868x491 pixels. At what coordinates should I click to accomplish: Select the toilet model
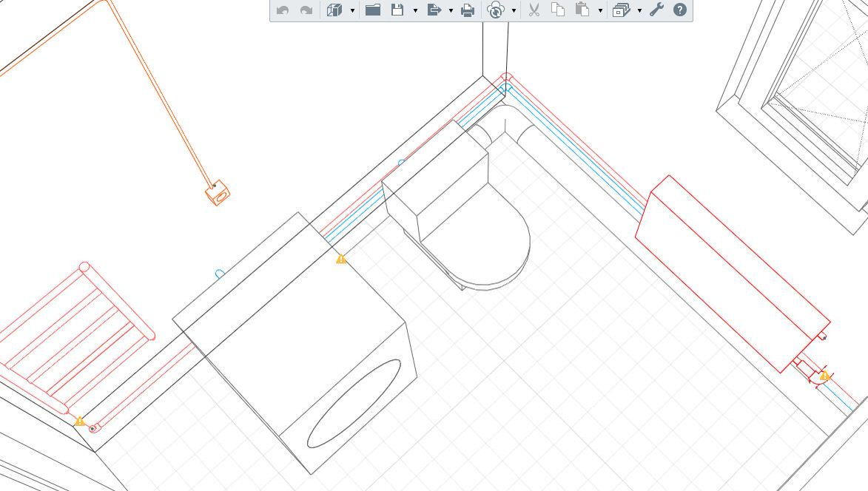[x=457, y=205]
